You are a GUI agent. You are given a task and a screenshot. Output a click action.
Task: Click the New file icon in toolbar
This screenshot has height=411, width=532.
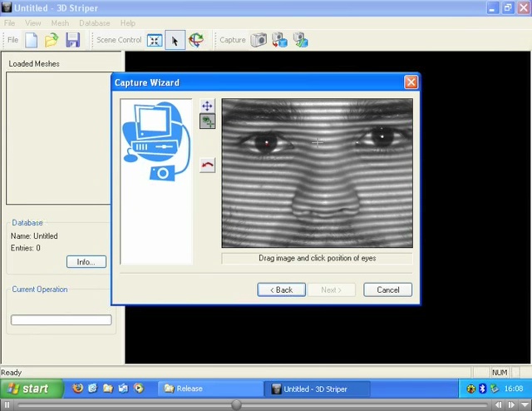[32, 40]
